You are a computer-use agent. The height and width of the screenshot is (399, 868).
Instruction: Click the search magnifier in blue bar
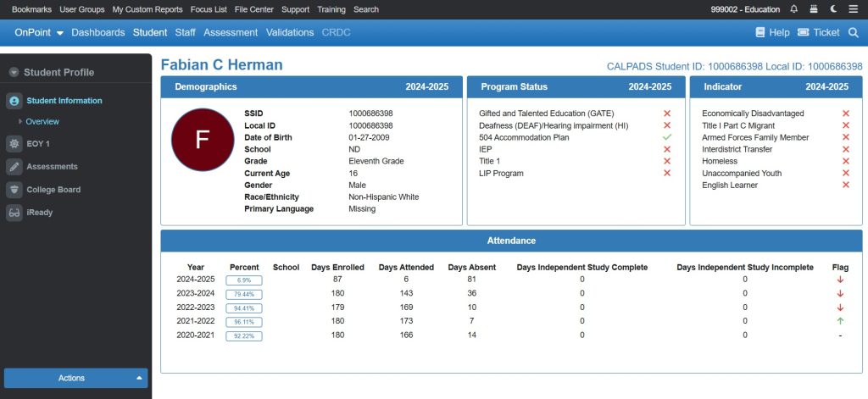(x=853, y=33)
